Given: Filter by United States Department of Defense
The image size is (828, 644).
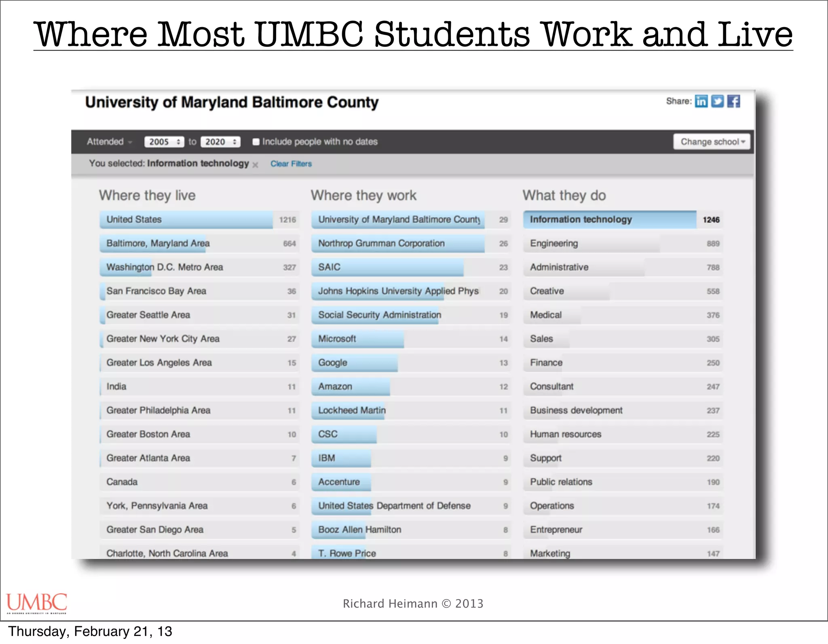Looking at the screenshot, I should (411, 506).
